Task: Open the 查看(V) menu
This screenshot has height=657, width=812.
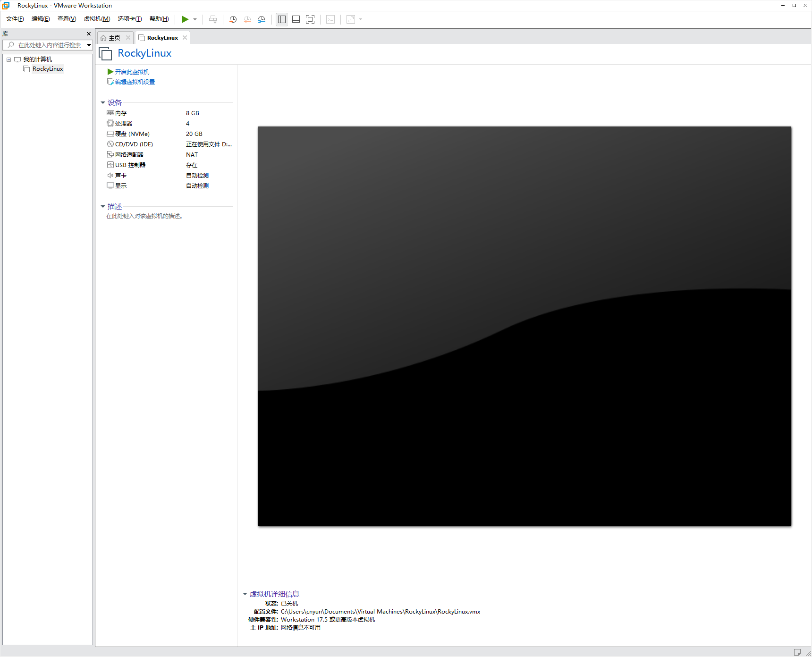Action: point(67,19)
